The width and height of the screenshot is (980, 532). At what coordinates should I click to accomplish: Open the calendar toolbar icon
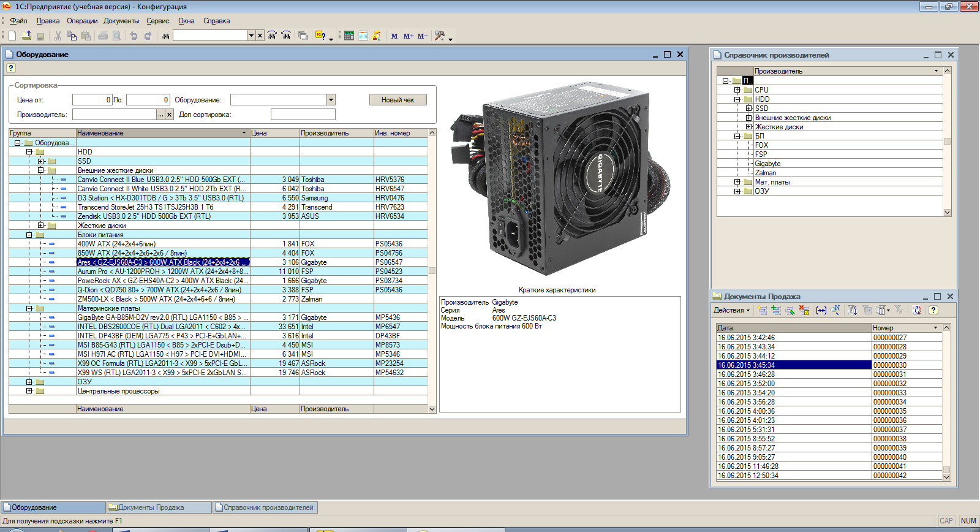coord(363,36)
